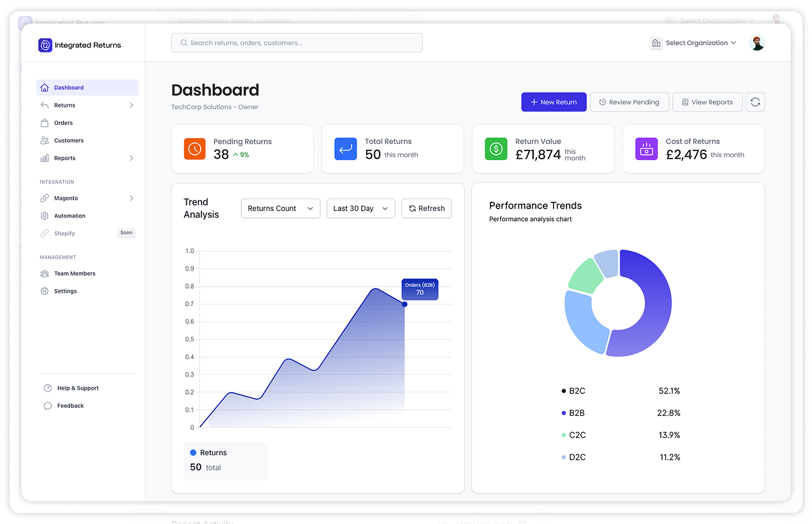Viewport: 812px width, 524px height.
Task: Open Team Members in the sidebar
Action: click(x=74, y=274)
